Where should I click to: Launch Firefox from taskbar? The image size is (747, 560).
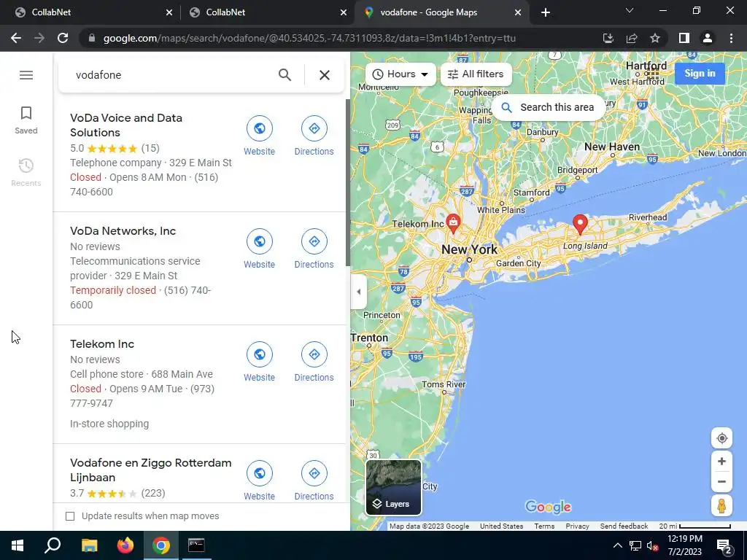coord(125,545)
